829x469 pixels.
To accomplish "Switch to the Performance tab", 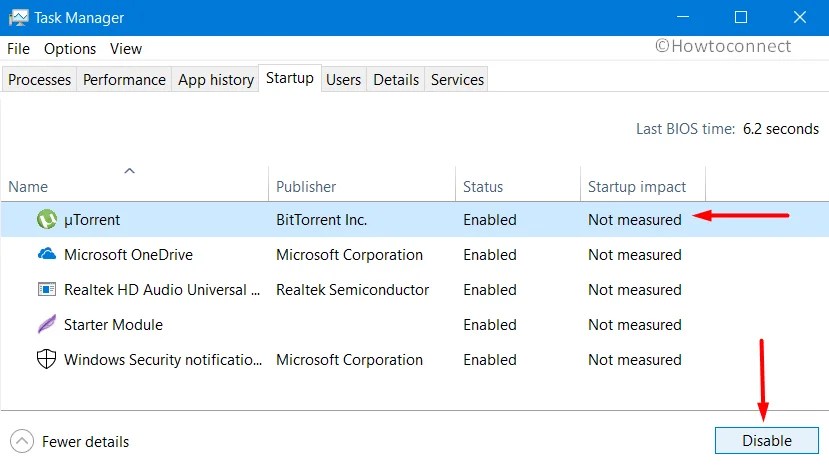I will pyautogui.click(x=124, y=79).
